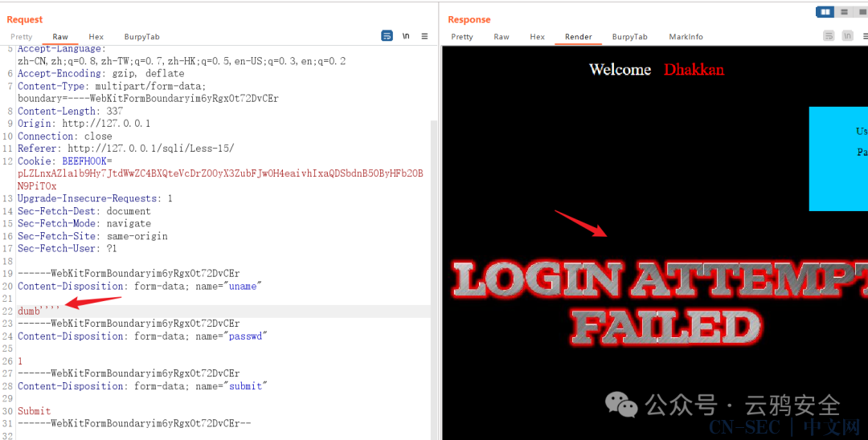Click the Connection: close header
868x440 pixels.
[x=64, y=136]
